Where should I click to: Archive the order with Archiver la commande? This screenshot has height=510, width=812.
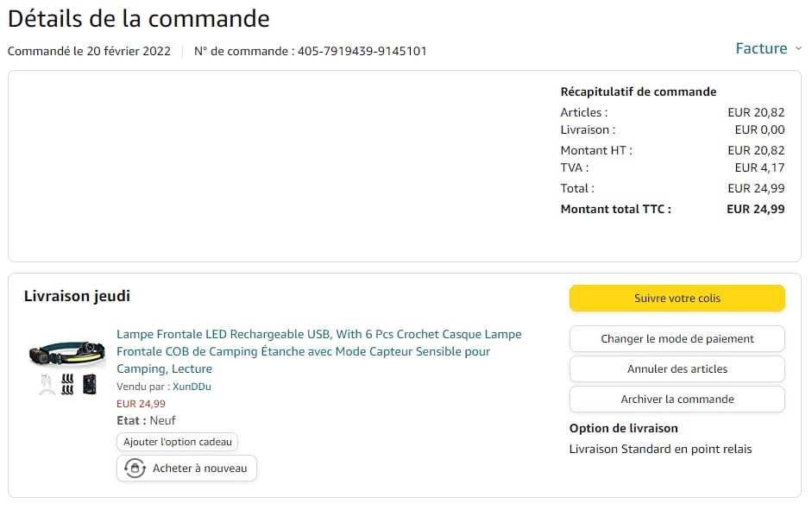(x=677, y=400)
